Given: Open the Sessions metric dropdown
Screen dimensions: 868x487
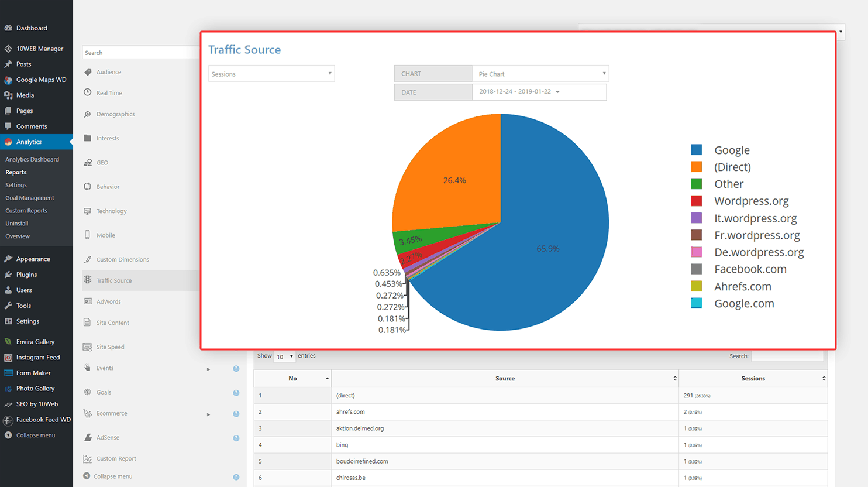Looking at the screenshot, I should click(x=271, y=73).
